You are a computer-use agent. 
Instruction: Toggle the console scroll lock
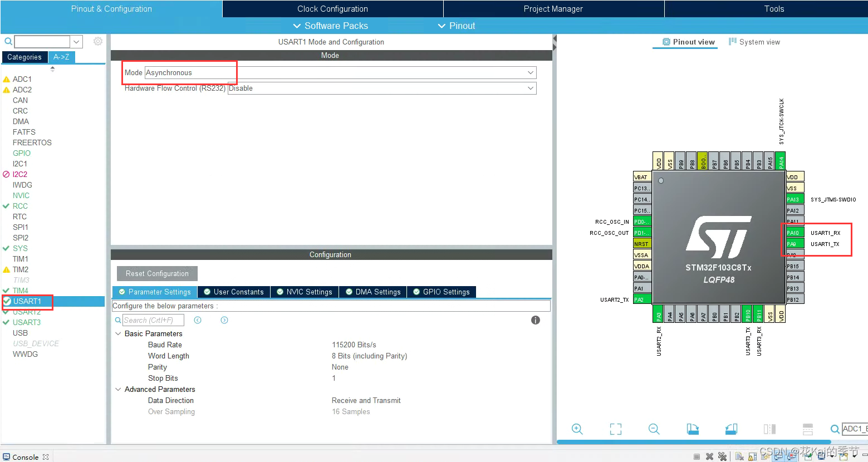click(x=752, y=457)
